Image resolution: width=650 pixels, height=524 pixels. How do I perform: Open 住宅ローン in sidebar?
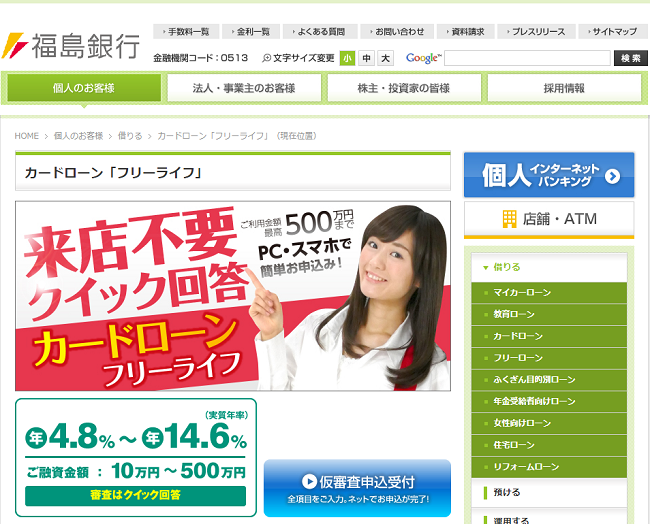(x=549, y=445)
